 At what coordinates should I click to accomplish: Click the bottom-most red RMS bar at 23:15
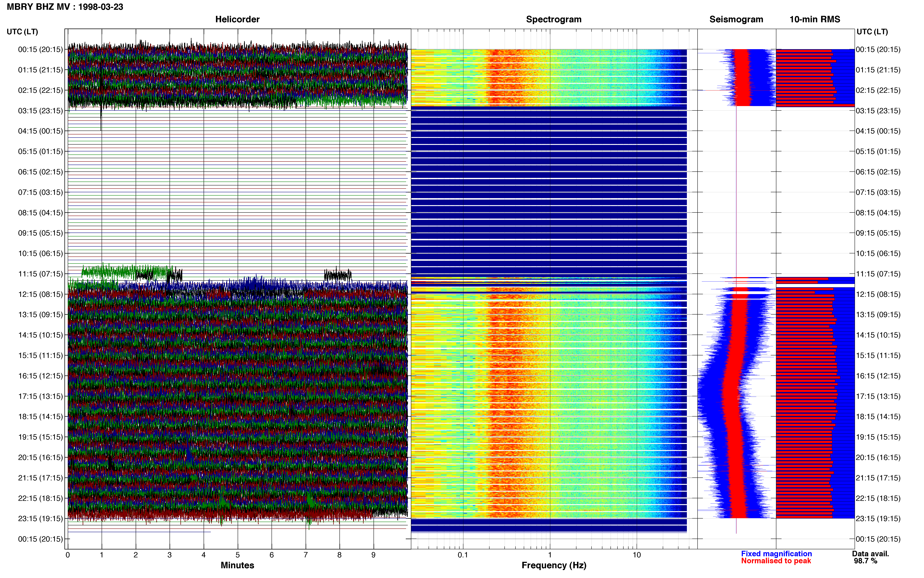point(804,517)
